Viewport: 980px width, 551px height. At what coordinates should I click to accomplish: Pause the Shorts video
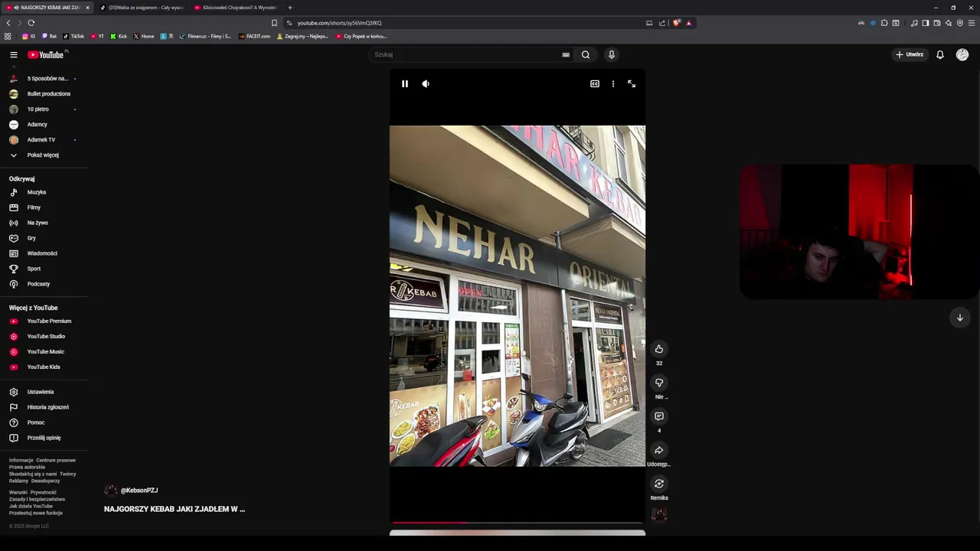pos(405,83)
